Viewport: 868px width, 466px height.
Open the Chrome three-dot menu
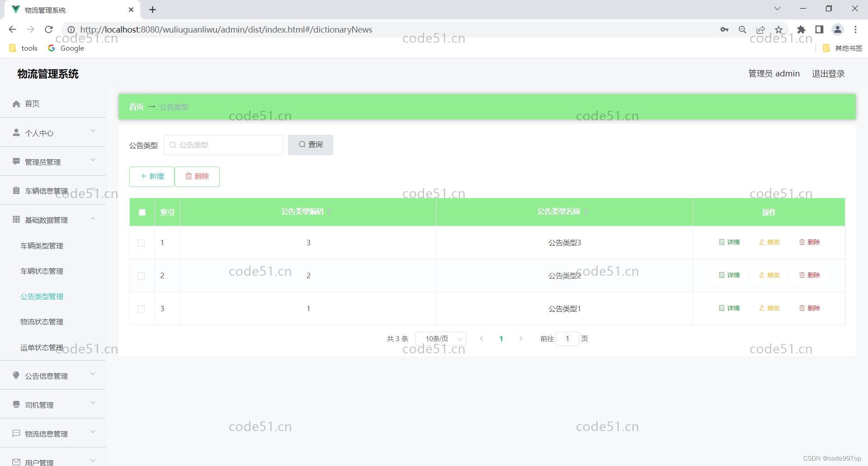[855, 29]
